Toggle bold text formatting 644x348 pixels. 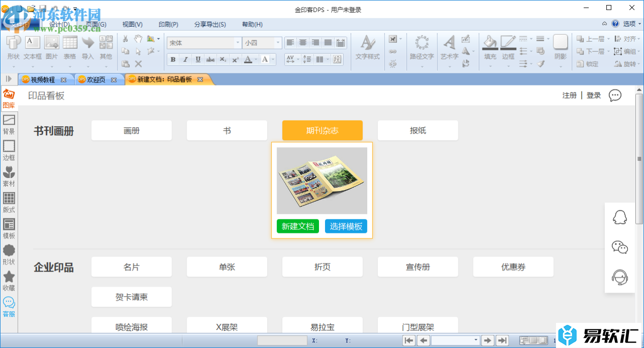[173, 59]
